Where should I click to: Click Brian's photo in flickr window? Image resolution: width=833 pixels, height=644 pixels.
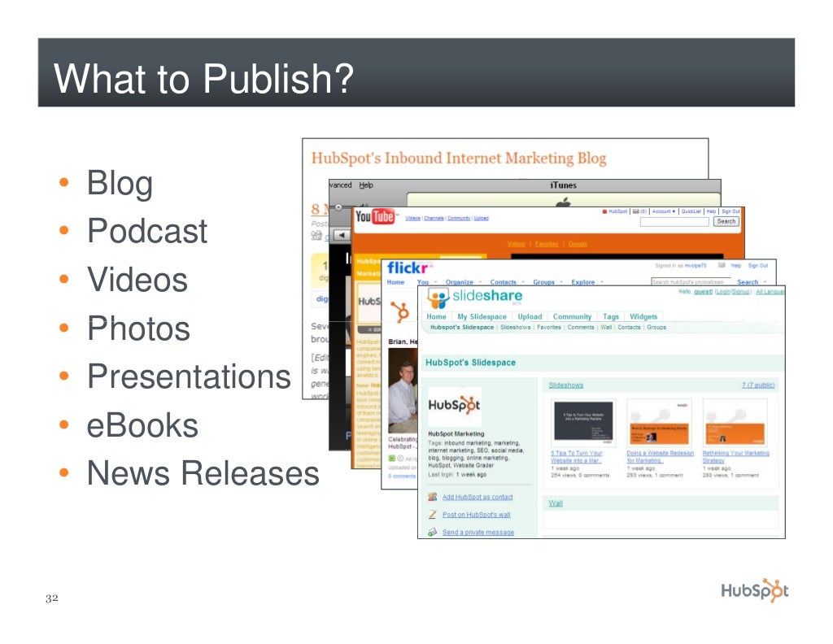[403, 391]
